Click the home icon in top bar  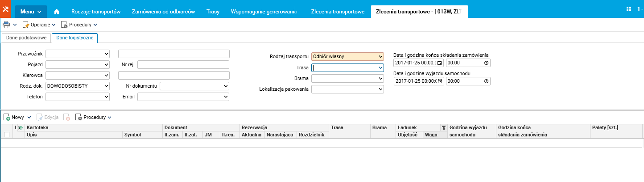click(x=57, y=11)
